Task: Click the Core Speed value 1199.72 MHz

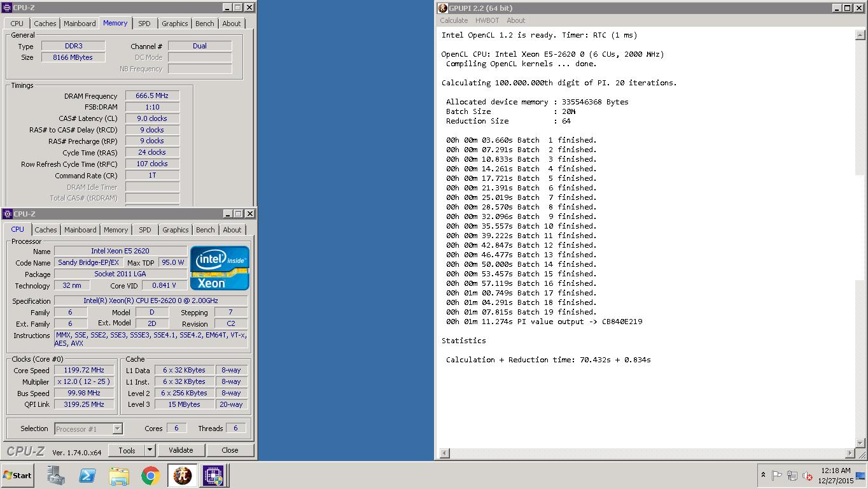Action: click(84, 370)
